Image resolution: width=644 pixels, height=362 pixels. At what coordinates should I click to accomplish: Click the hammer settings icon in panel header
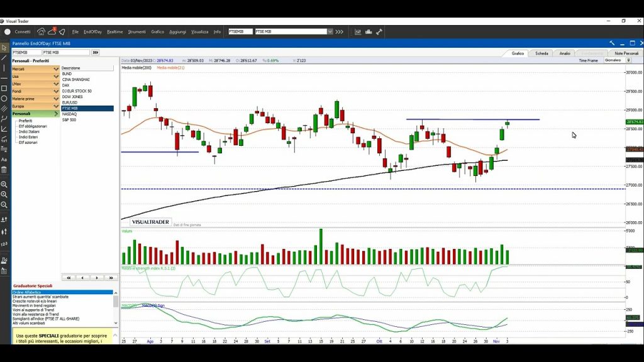[x=611, y=43]
